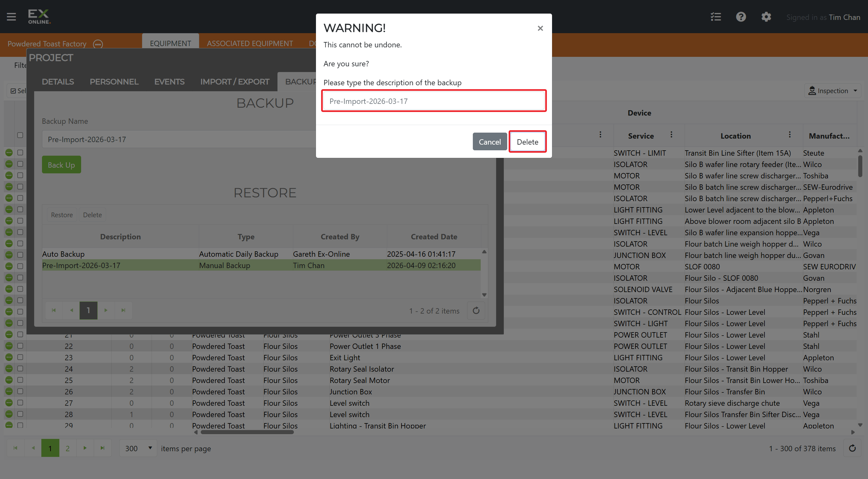
Task: Open column menu left of Service
Action: [x=600, y=135]
